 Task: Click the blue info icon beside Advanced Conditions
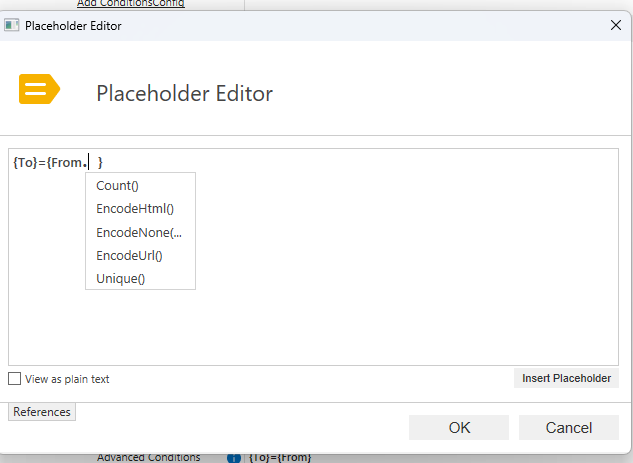(x=234, y=459)
